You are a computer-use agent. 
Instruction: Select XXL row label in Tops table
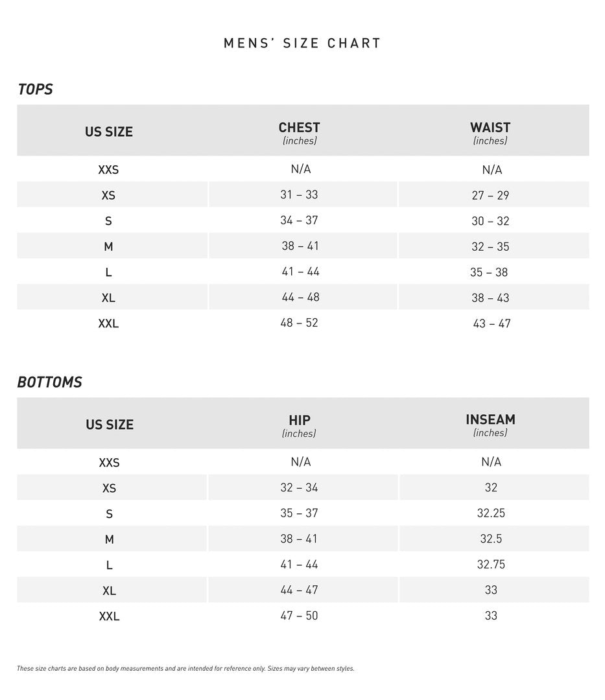pos(108,323)
